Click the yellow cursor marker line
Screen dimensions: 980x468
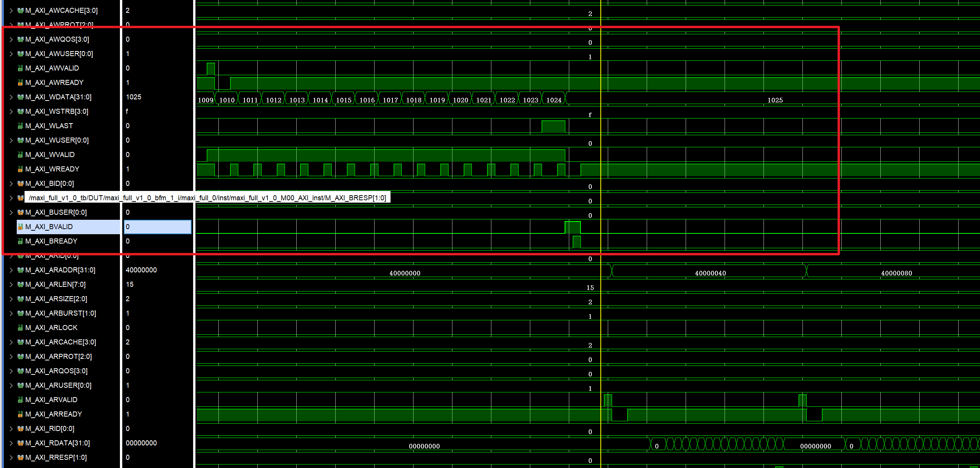point(601,234)
